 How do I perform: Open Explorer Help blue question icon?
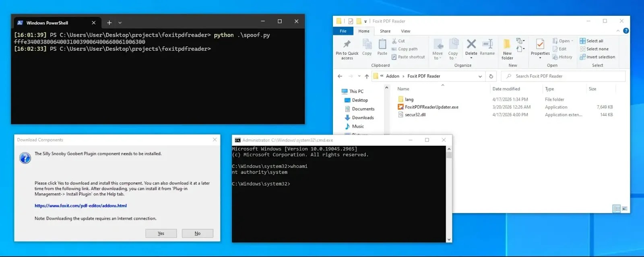626,31
